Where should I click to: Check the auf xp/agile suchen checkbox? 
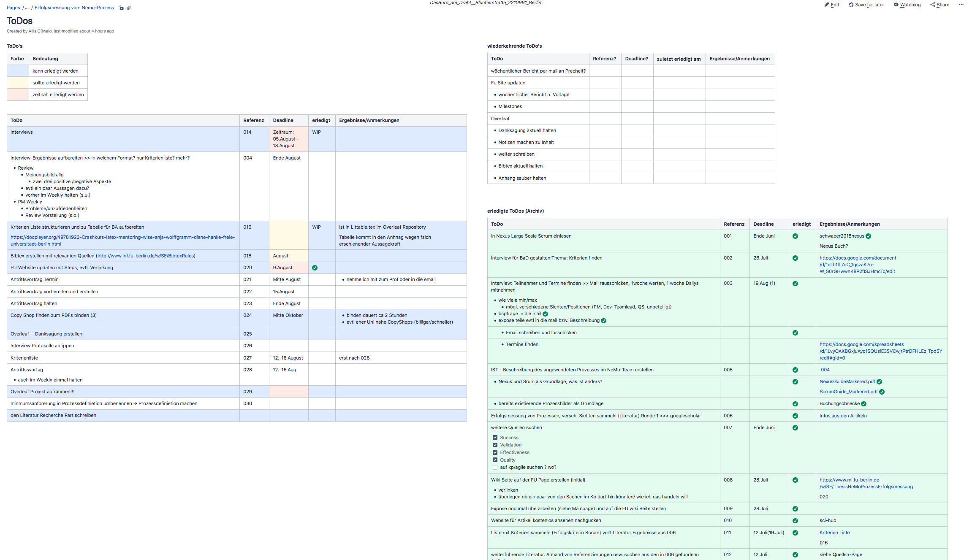pos(495,468)
